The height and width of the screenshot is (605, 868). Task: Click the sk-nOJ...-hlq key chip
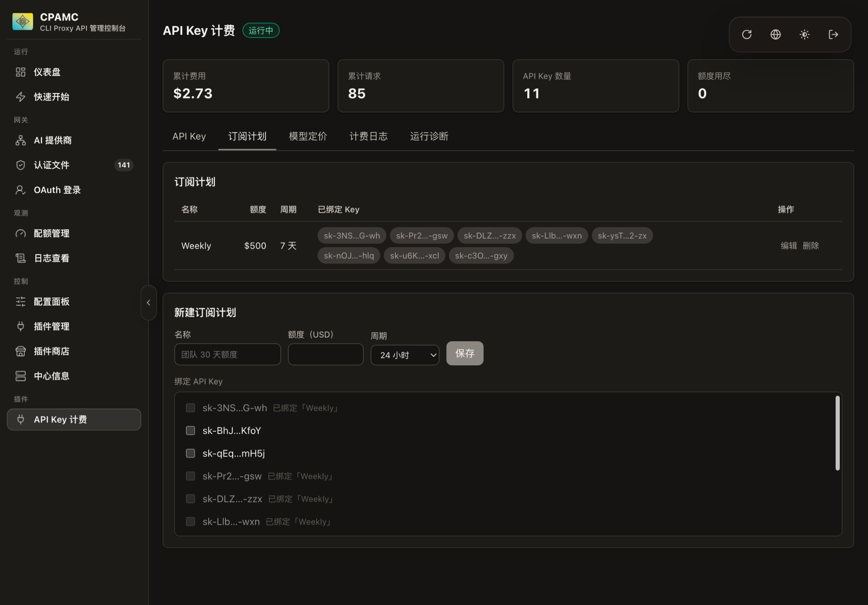349,255
